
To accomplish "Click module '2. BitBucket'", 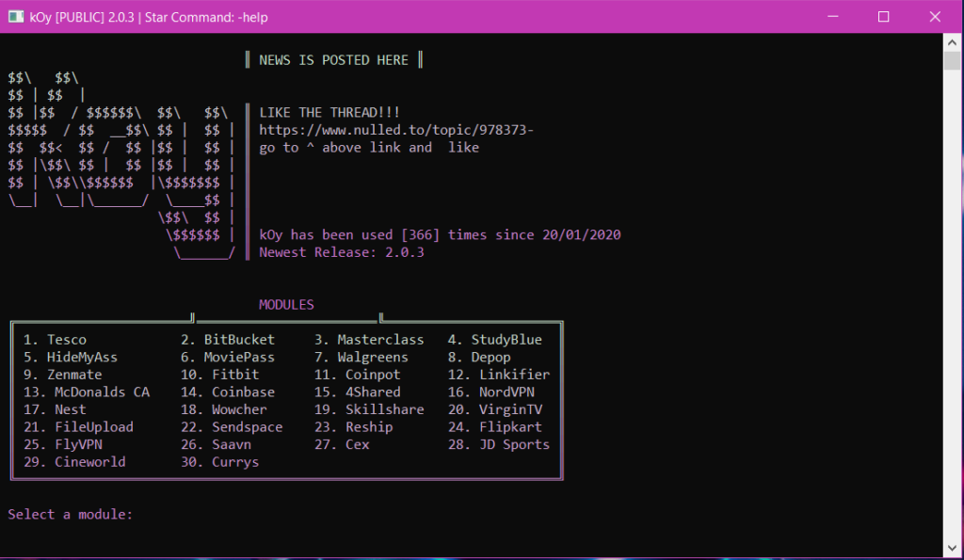I will coord(228,340).
